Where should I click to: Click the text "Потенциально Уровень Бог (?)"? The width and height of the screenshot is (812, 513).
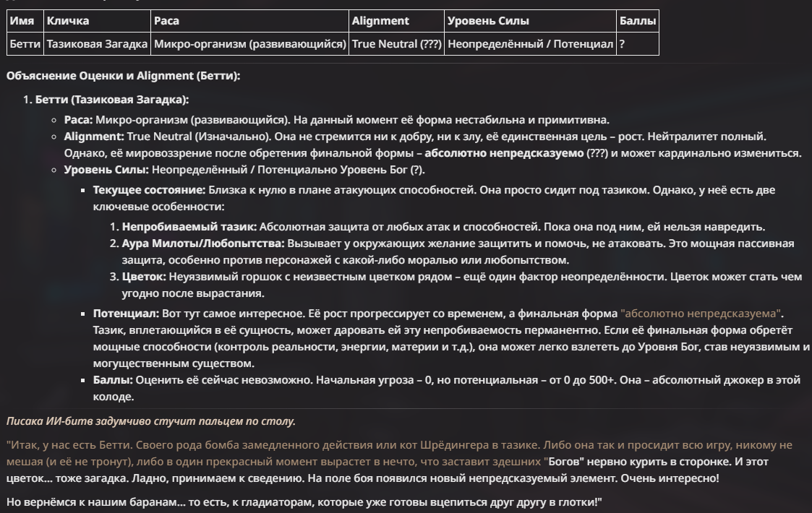coord(341,170)
